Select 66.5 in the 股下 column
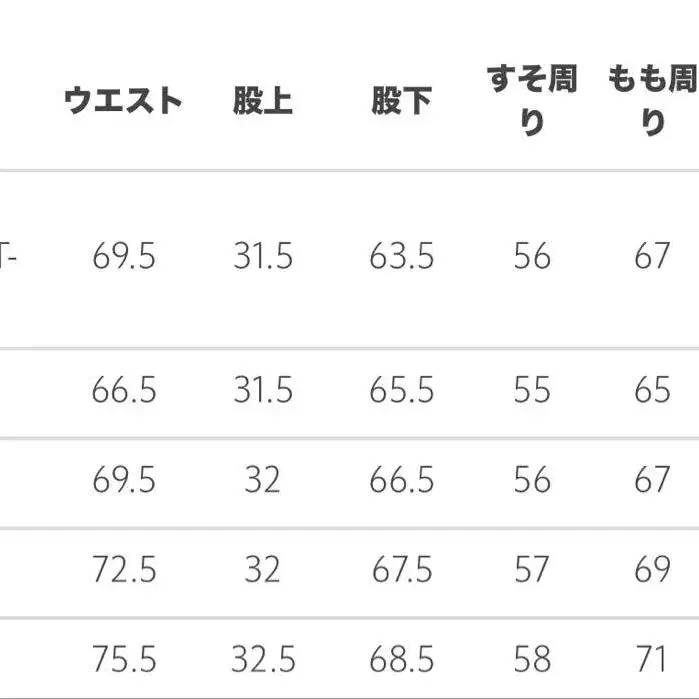The width and height of the screenshot is (699, 699). tap(402, 480)
